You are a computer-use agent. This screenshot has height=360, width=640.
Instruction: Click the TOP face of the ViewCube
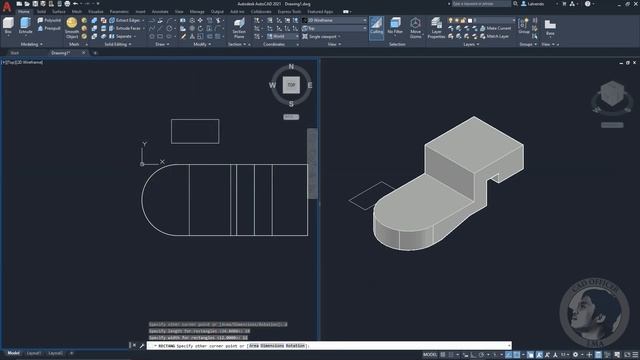pos(291,85)
